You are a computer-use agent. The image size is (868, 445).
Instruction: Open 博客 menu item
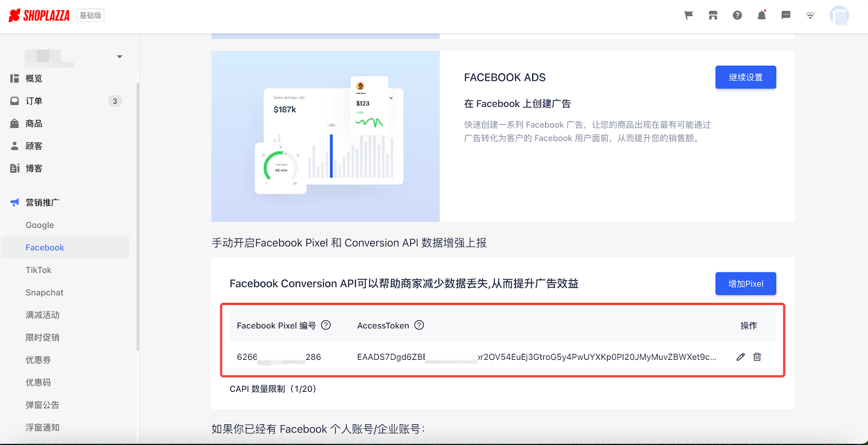[34, 168]
